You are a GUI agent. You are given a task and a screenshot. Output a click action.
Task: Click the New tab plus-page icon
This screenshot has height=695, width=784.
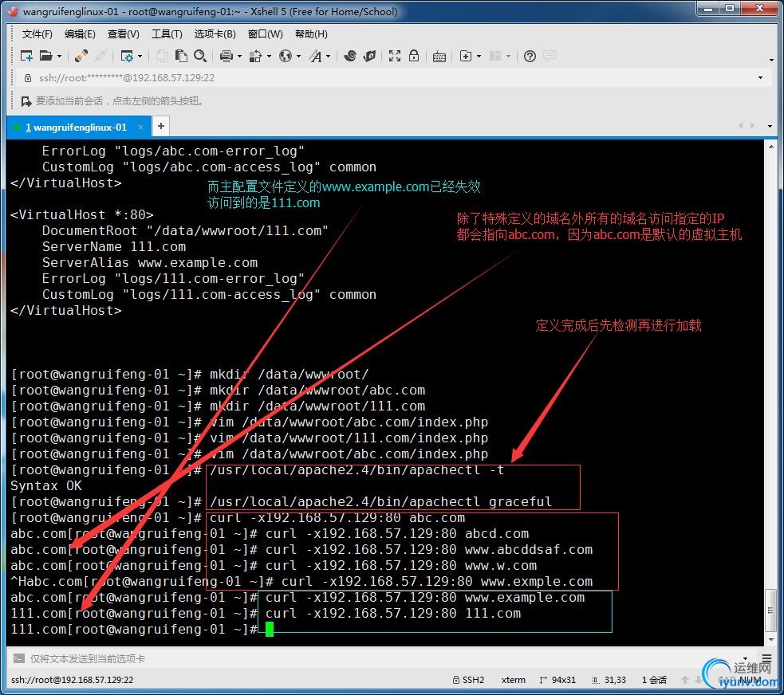pyautogui.click(x=466, y=56)
